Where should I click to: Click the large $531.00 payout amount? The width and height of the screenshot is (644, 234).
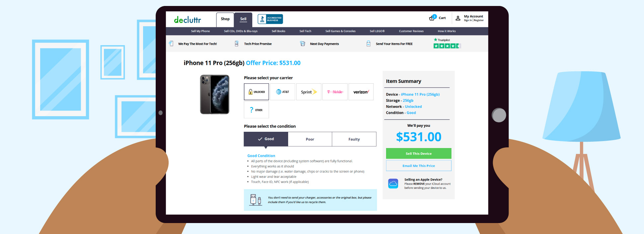(419, 137)
